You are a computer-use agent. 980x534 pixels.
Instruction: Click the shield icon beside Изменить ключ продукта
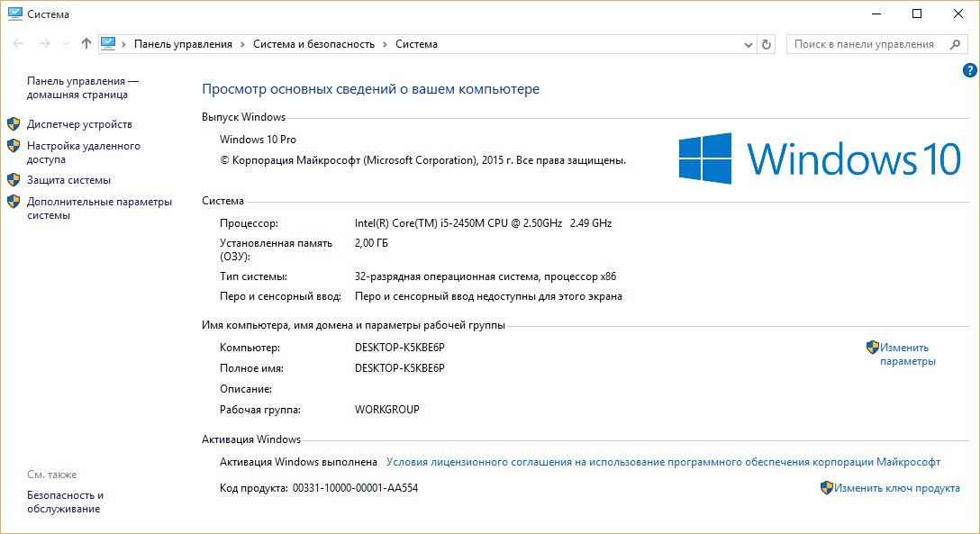[826, 488]
